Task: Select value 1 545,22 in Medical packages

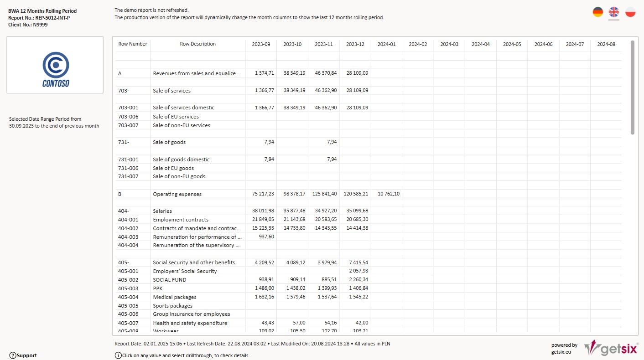Action: coord(358,297)
